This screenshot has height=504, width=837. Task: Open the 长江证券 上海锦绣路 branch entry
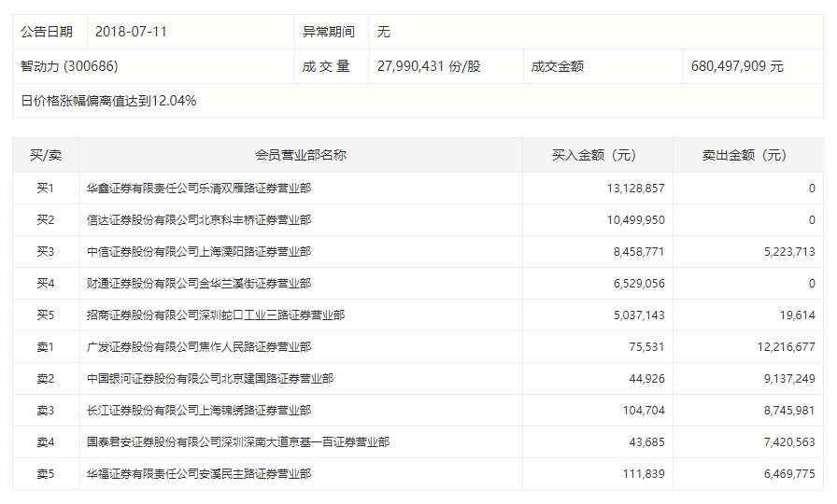(198, 410)
